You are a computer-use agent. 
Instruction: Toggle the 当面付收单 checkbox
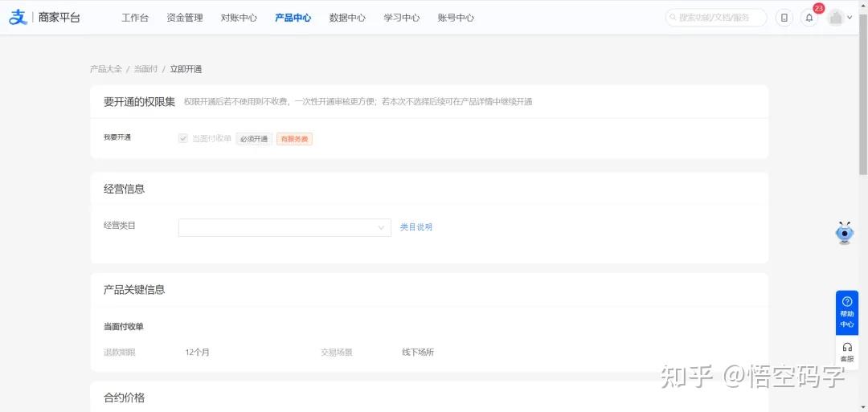(x=183, y=139)
